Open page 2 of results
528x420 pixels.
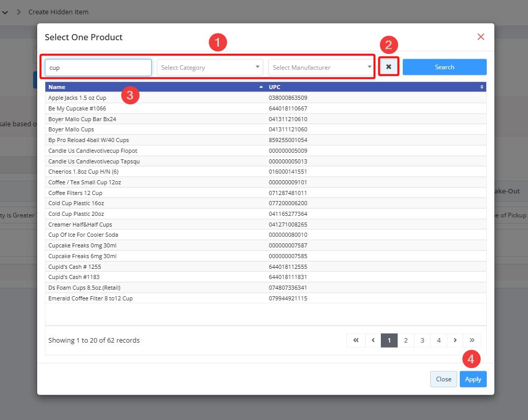(406, 340)
